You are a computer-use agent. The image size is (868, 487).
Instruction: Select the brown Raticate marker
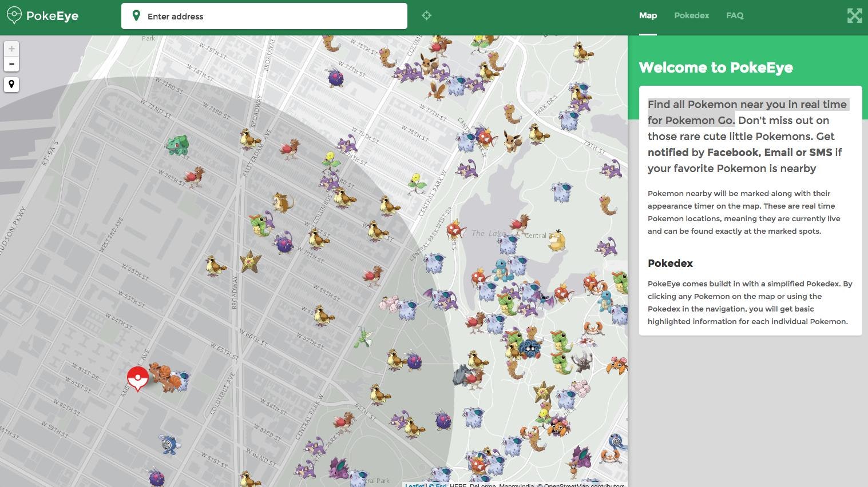click(x=283, y=202)
